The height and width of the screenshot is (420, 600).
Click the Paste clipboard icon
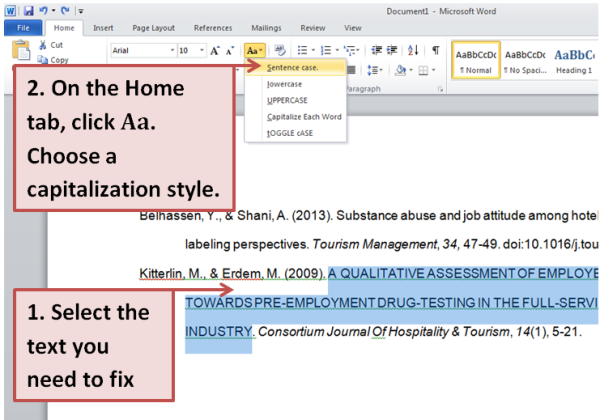pyautogui.click(x=21, y=50)
